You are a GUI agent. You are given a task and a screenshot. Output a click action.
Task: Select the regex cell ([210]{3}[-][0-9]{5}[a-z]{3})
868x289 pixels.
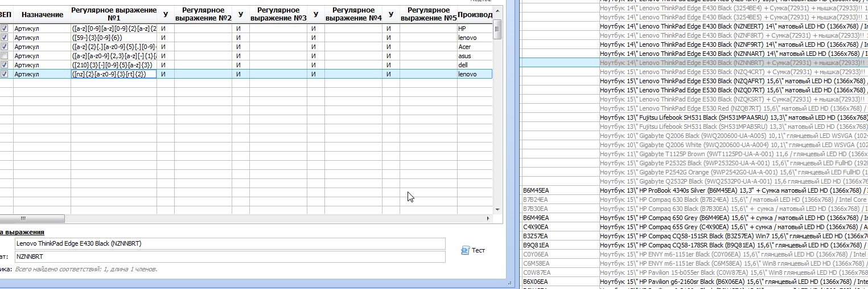[x=114, y=64]
